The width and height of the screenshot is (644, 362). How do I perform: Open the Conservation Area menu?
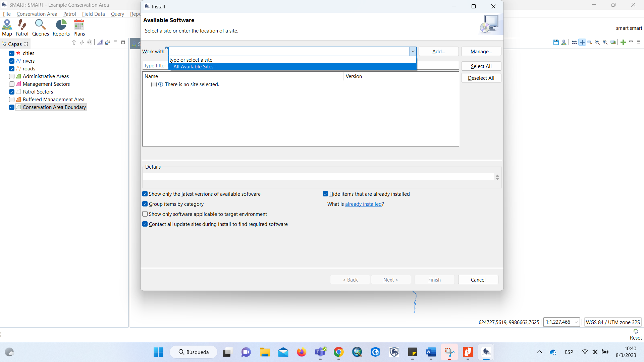coord(37,14)
